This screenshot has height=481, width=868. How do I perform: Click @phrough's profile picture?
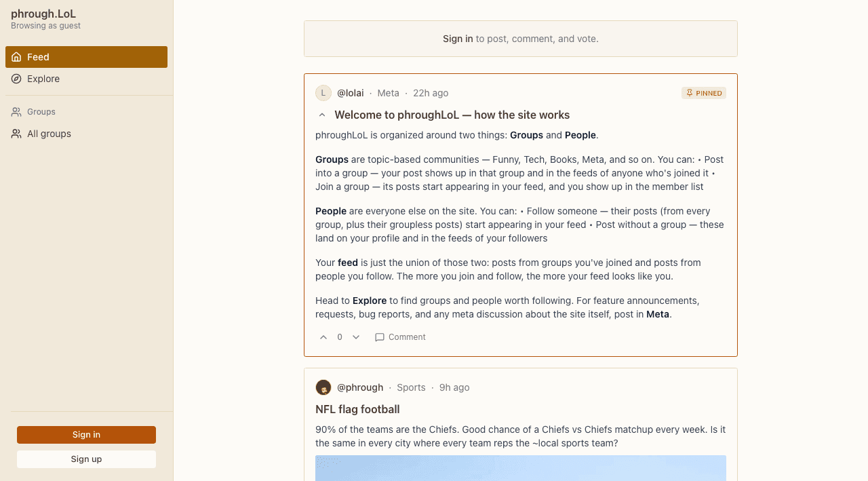pyautogui.click(x=323, y=387)
